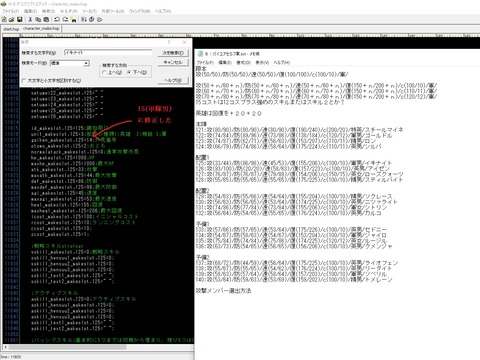Click the ヘルプ button in search dialog

point(173,80)
